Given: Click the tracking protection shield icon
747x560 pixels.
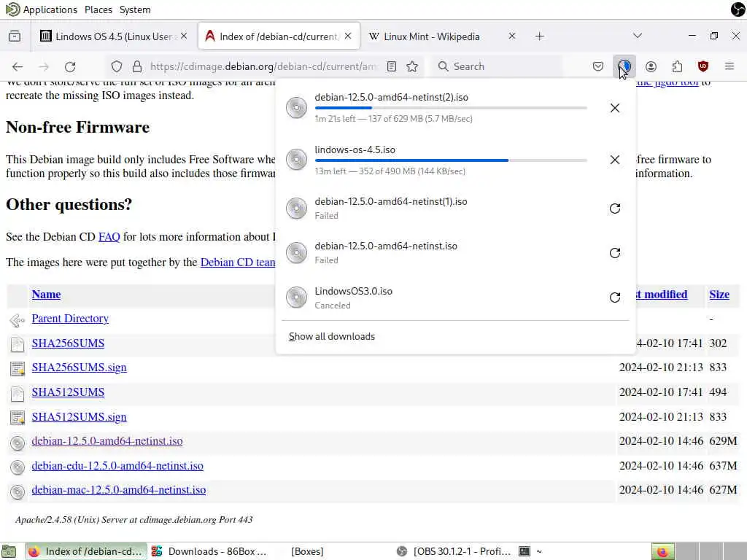Looking at the screenshot, I should coord(117,66).
